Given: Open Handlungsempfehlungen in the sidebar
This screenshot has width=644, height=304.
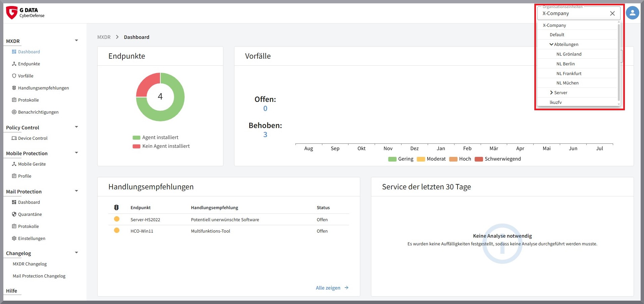Looking at the screenshot, I should [x=40, y=88].
